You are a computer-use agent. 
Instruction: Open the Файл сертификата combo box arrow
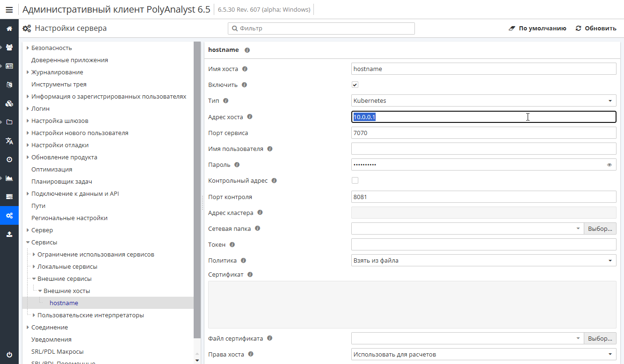tap(578, 338)
